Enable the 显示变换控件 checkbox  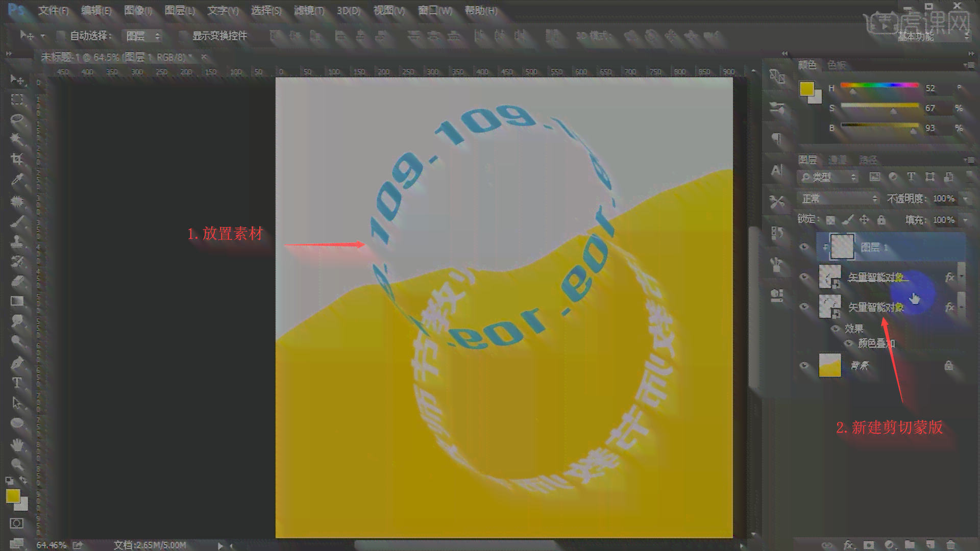coord(183,36)
